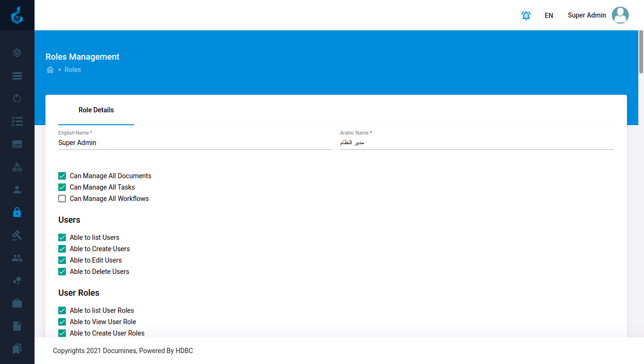
Task: Open the group of people sidebar icon
Action: pyautogui.click(x=17, y=258)
